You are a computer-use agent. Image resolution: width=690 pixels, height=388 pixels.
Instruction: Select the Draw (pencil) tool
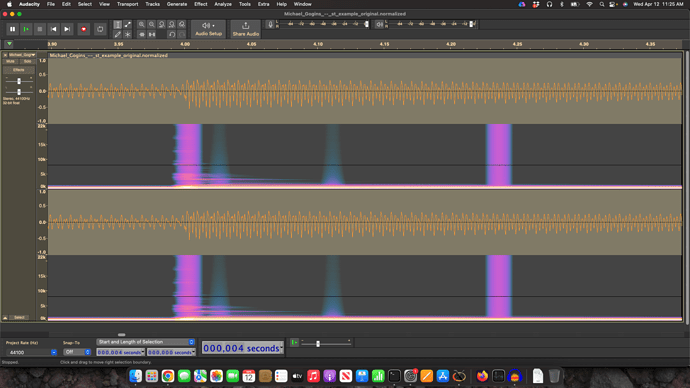click(117, 34)
